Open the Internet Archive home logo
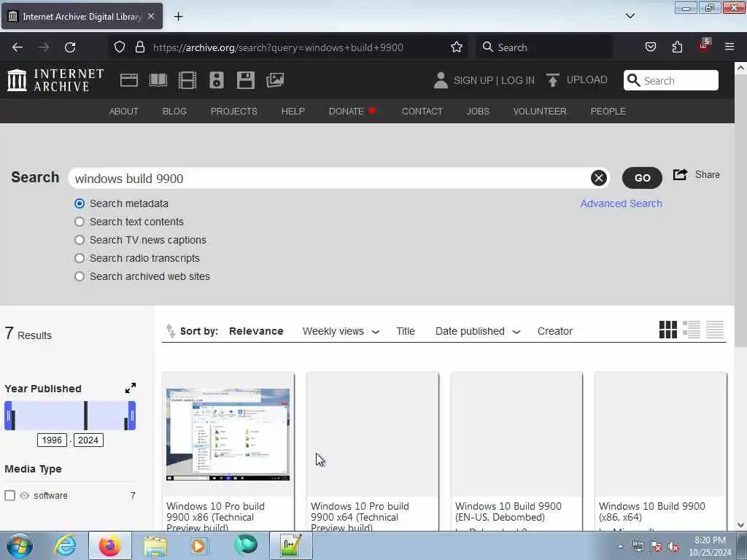Viewport: 747px width, 560px height. point(55,80)
